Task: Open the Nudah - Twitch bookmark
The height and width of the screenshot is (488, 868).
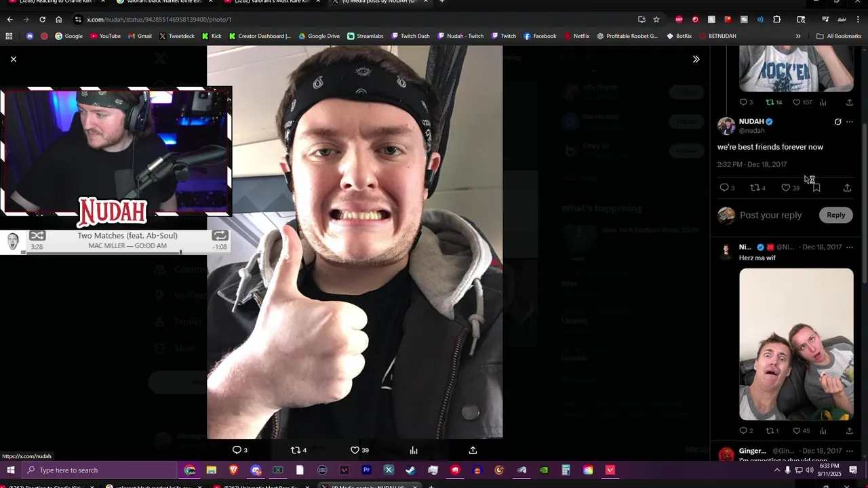Action: tap(460, 36)
